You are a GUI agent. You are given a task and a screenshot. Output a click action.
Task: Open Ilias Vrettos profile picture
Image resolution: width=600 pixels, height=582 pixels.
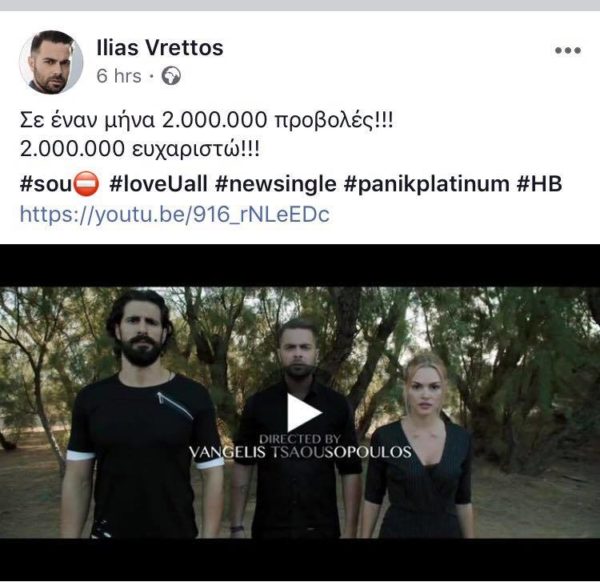point(51,62)
